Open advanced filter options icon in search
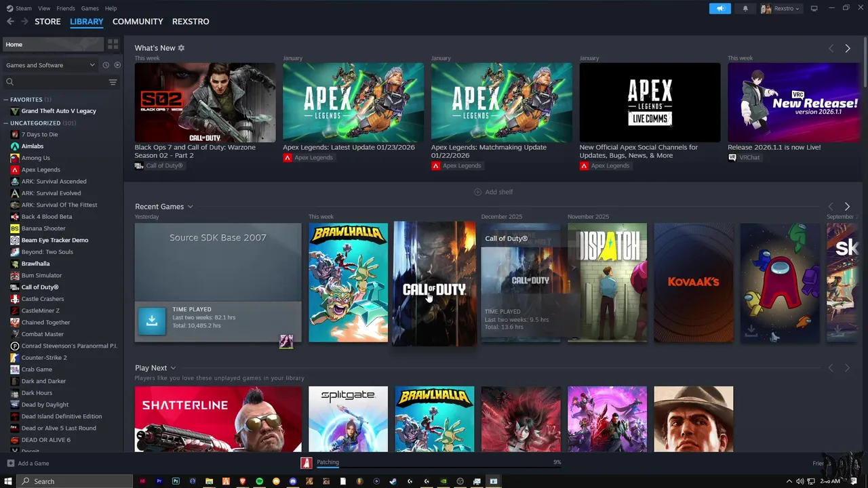Screen dimensions: 868x488 (113, 82)
